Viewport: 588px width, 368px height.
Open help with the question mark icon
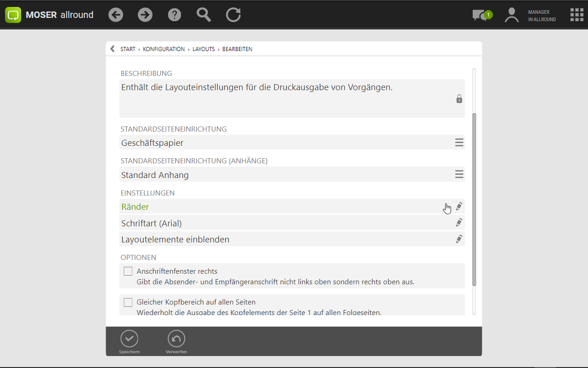point(175,15)
